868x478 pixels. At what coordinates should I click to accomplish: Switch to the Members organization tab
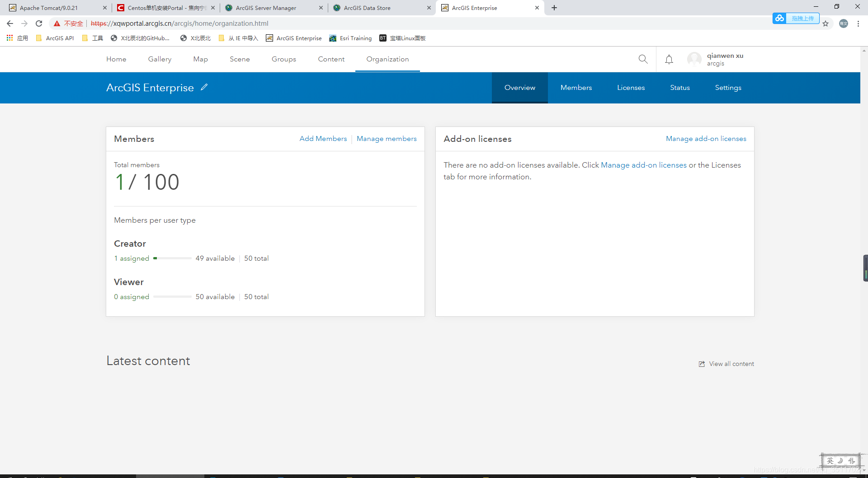(576, 88)
